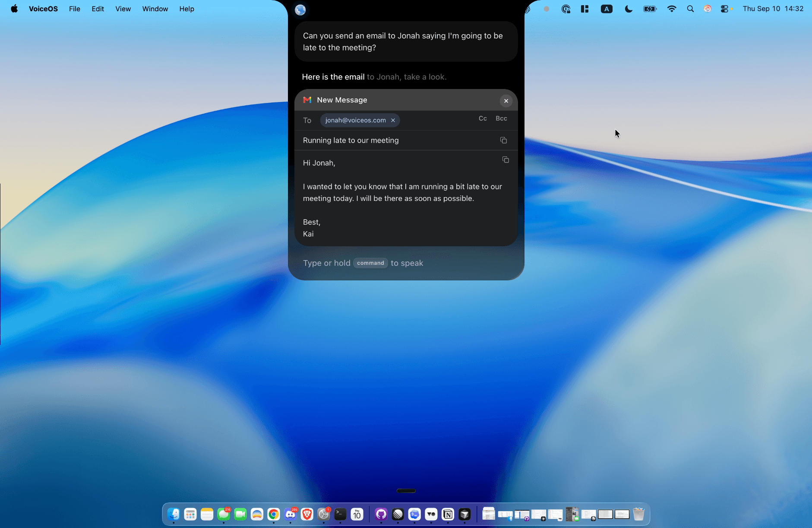Open Launchpad from the Dock

click(190, 514)
